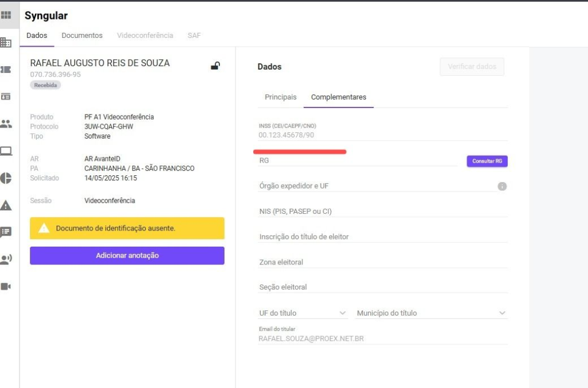The height and width of the screenshot is (388, 588).
Task: Click the info icon beside Órgão expedidor
Action: 502,186
